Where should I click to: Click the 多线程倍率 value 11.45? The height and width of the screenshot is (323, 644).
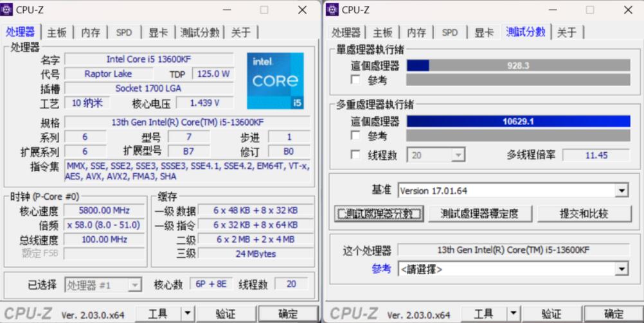pyautogui.click(x=596, y=155)
